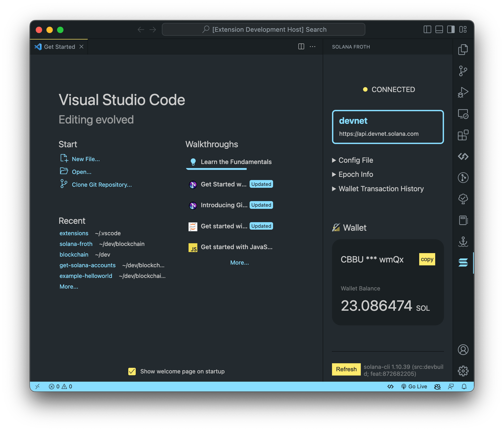This screenshot has width=504, height=431.
Task: Open the Manage settings gear icon
Action: coord(463,371)
